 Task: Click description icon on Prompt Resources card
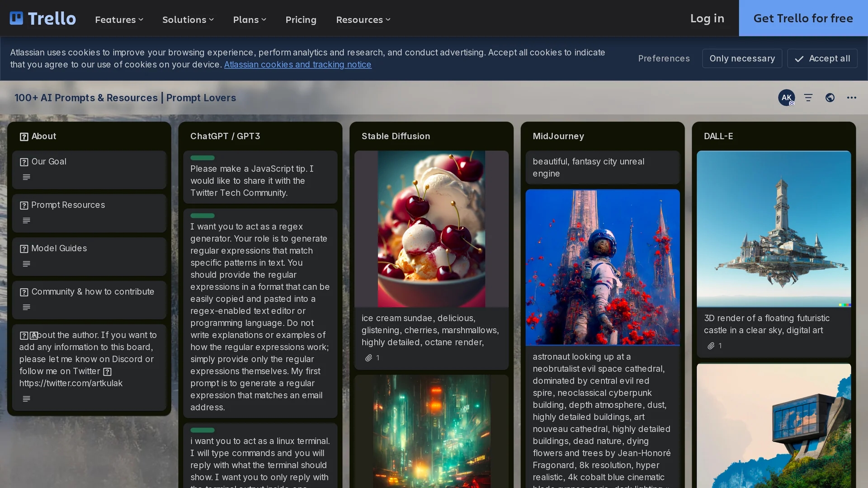point(27,221)
